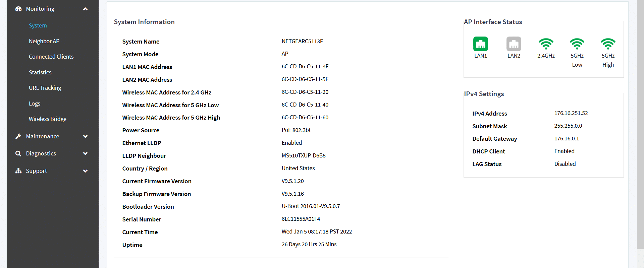The width and height of the screenshot is (644, 268).
Task: Expand the Maintenance section chevron
Action: (85, 136)
